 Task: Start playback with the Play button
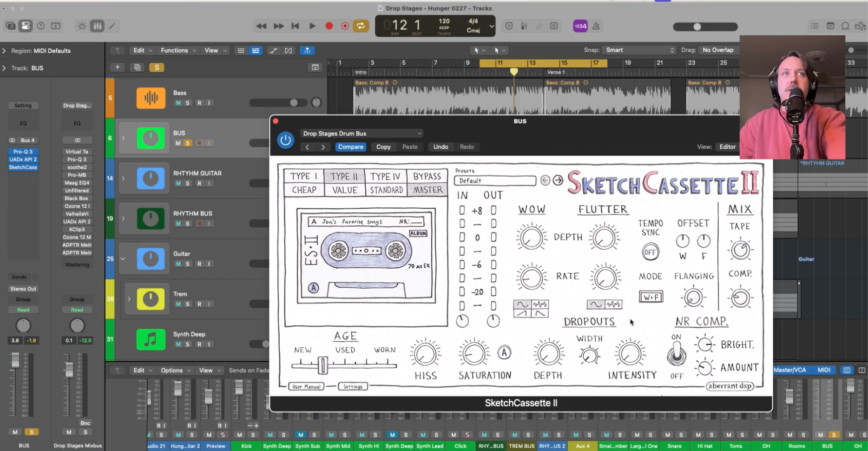[312, 26]
